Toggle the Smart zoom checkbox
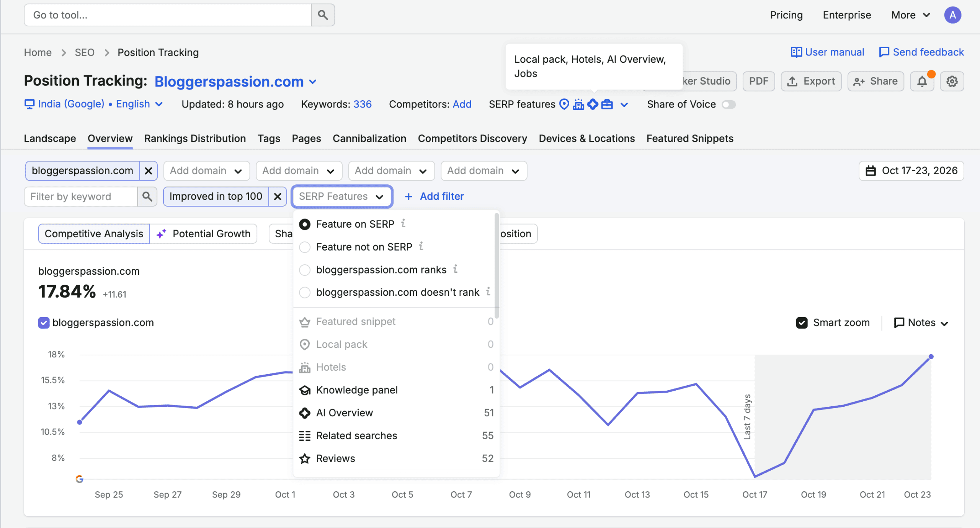Screen dimensions: 980x528 802,323
